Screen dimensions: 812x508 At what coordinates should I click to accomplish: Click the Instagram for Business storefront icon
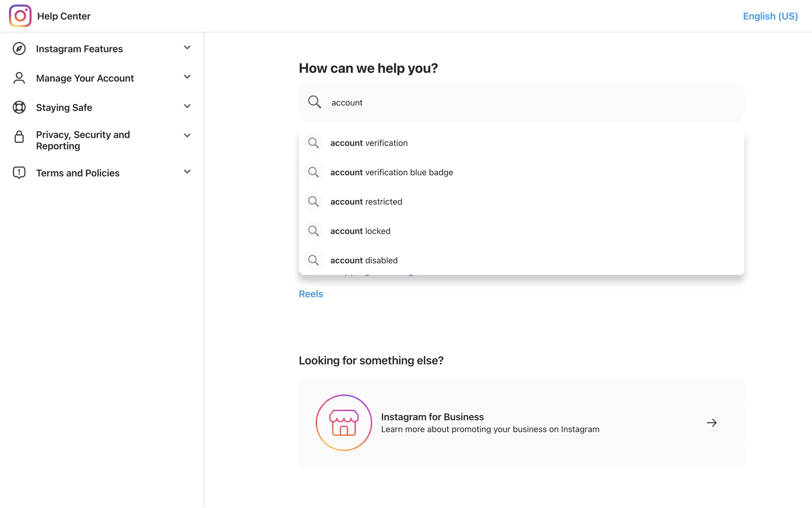tap(344, 422)
